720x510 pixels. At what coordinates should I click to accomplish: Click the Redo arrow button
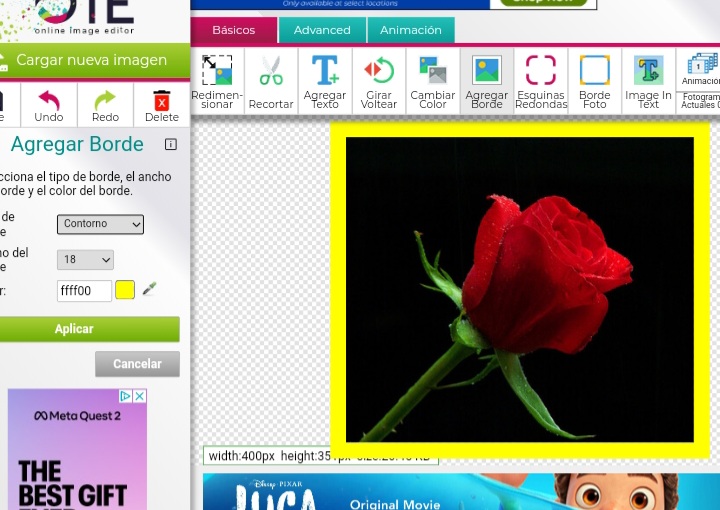[x=105, y=105]
